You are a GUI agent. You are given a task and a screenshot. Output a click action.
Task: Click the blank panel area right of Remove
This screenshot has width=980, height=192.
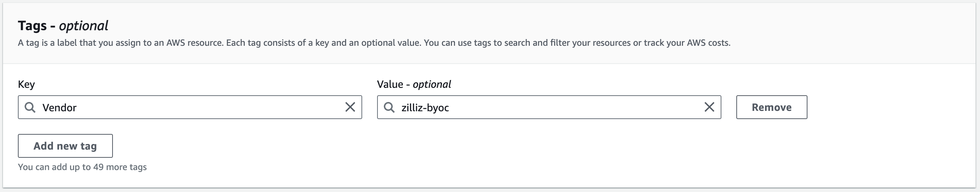[x=890, y=108]
